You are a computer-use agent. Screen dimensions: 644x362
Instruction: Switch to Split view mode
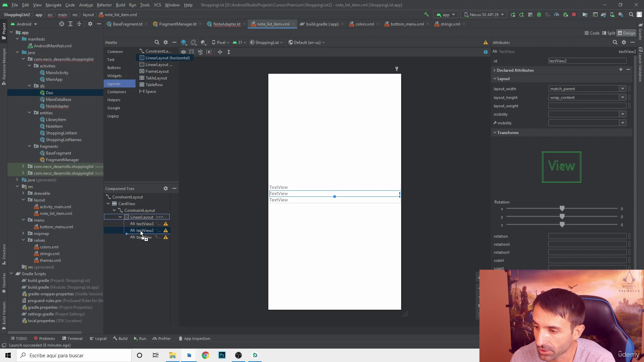(608, 33)
